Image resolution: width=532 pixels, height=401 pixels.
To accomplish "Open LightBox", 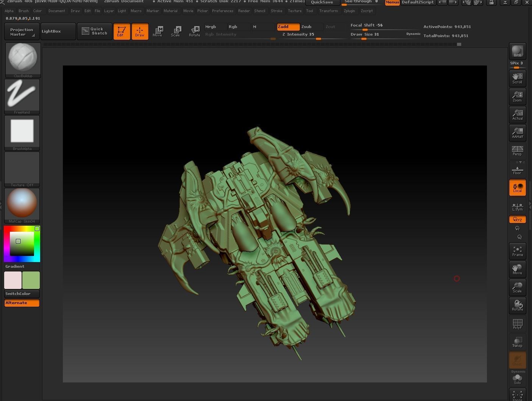I will (x=58, y=31).
